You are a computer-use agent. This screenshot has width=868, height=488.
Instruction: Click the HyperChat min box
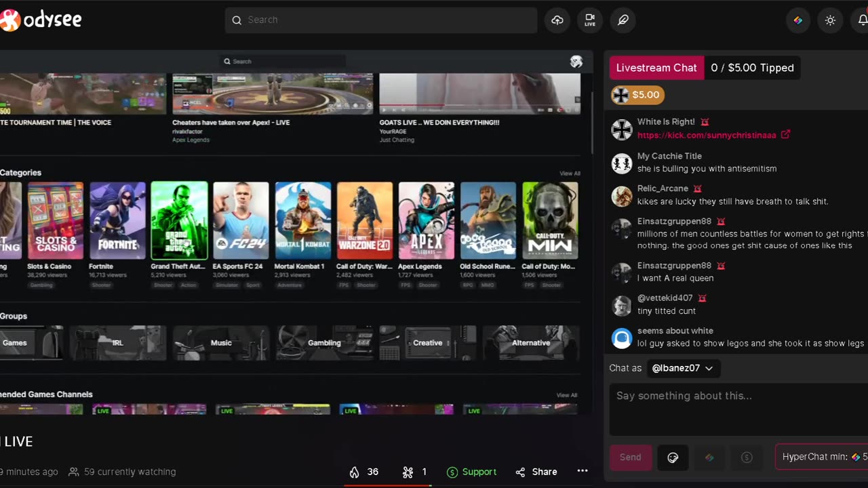pyautogui.click(x=822, y=457)
